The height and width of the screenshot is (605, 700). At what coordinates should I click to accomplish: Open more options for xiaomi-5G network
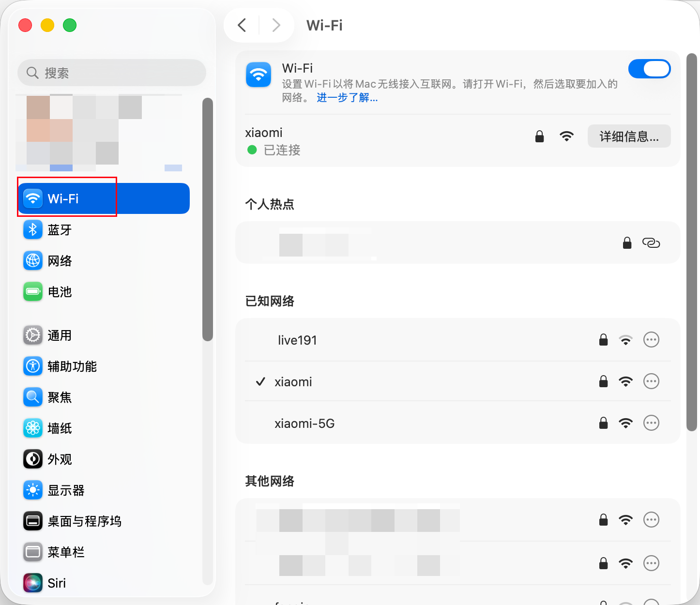coord(651,423)
